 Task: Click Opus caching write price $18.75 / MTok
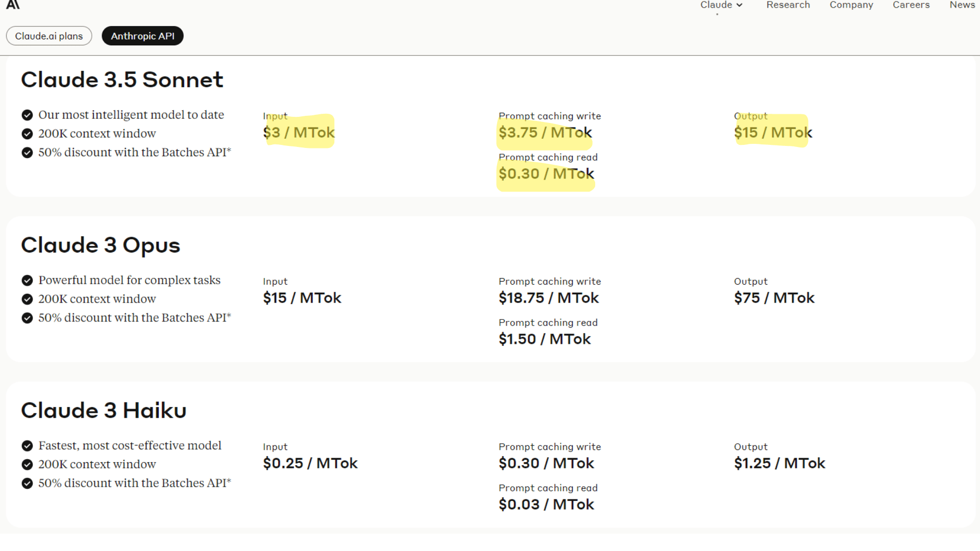[549, 298]
